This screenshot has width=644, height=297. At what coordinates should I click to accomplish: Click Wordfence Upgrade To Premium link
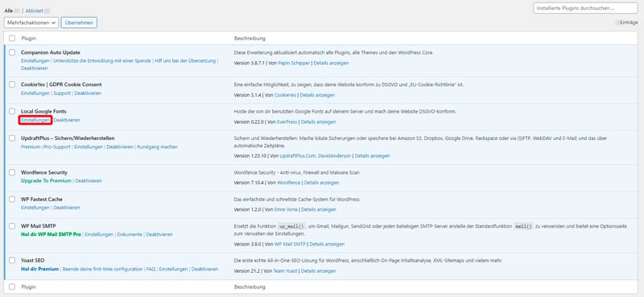(x=46, y=181)
